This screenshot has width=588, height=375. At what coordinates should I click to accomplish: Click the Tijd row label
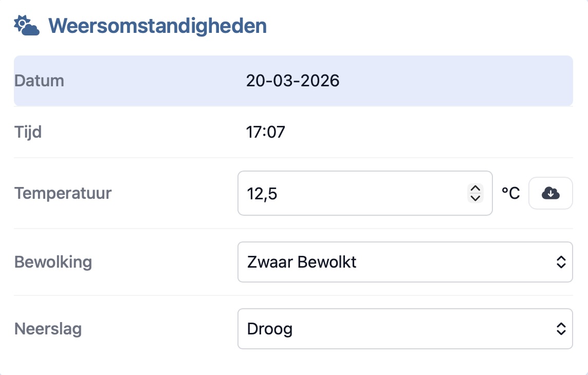point(28,132)
